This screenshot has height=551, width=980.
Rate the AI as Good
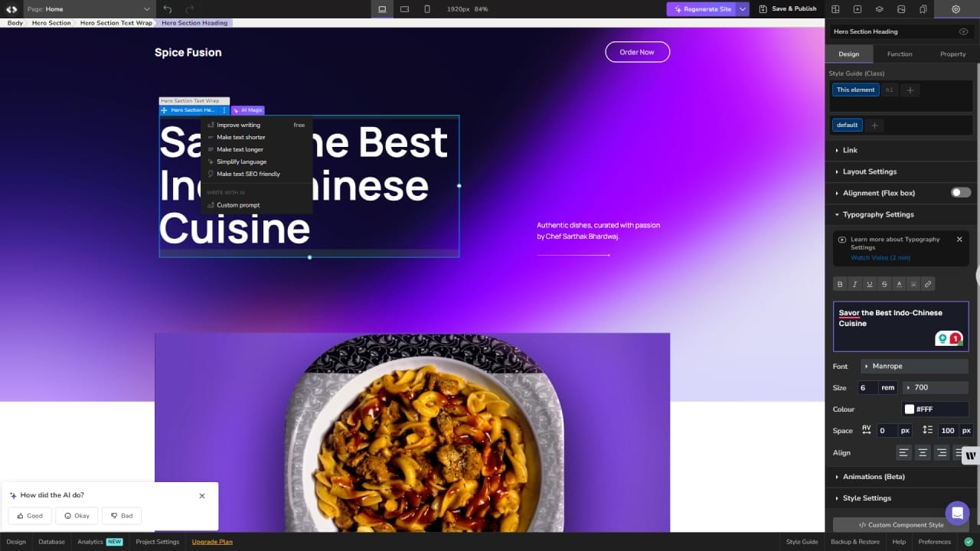pyautogui.click(x=30, y=516)
